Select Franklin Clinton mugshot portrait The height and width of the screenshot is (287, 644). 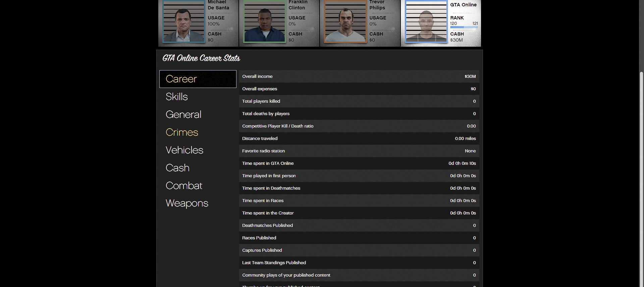coord(264,21)
